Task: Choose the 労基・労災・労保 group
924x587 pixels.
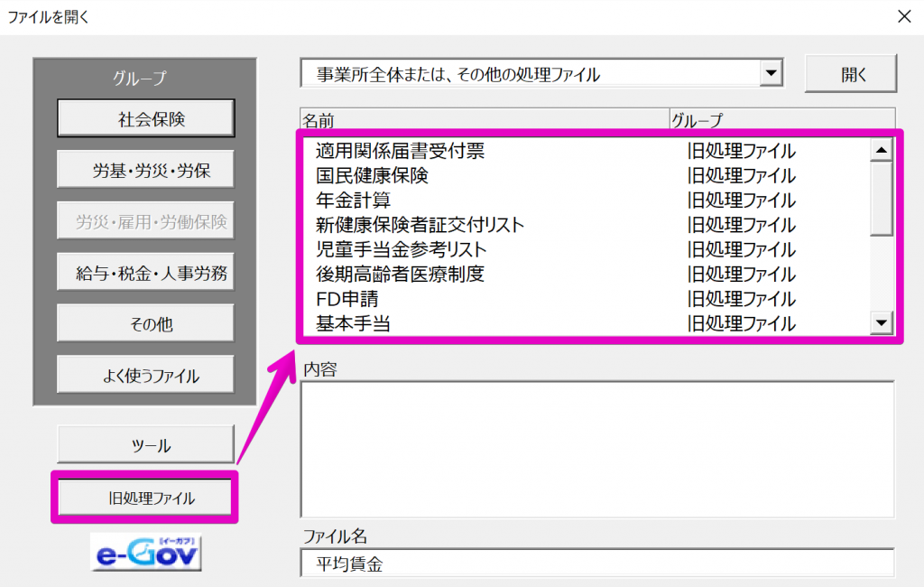Action: (145, 170)
